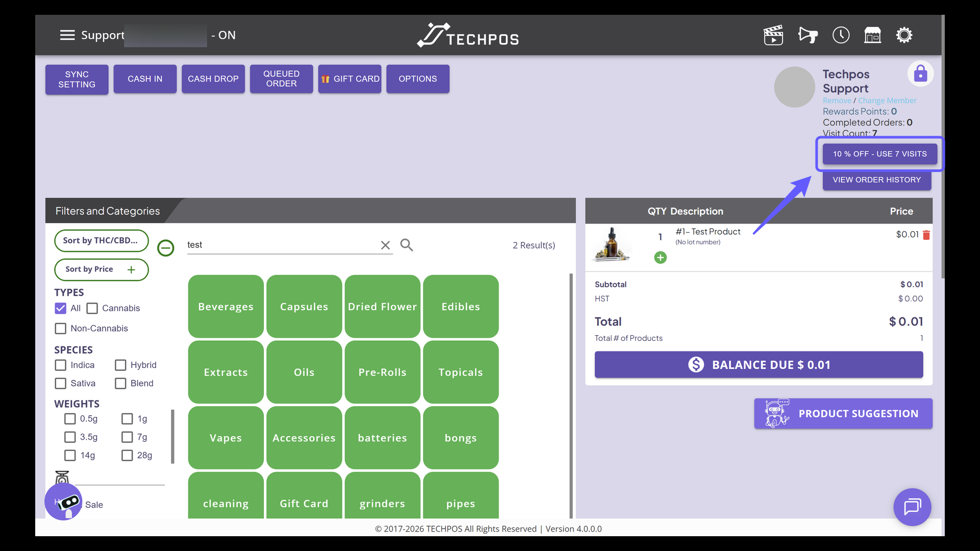
Task: Collapse filters with the minus circle
Action: click(x=165, y=248)
